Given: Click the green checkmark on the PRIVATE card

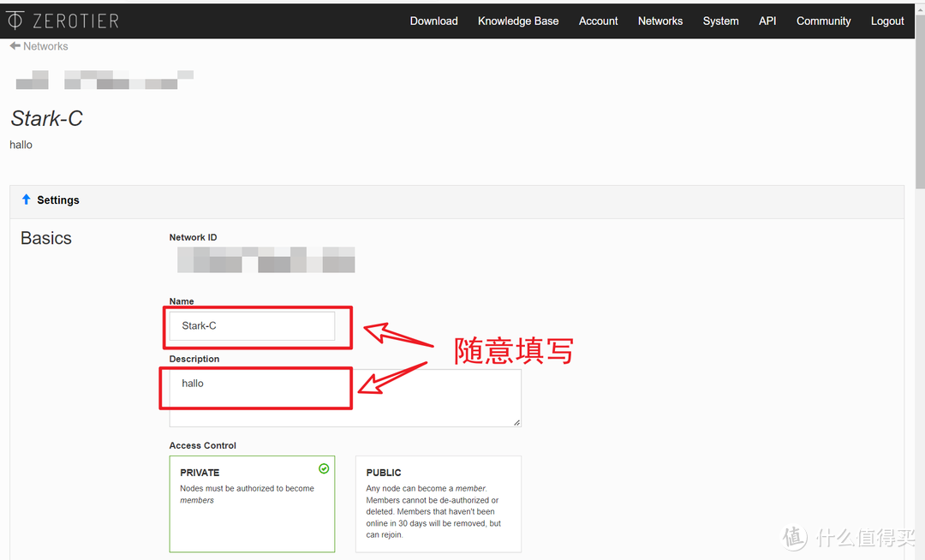Looking at the screenshot, I should point(324,468).
